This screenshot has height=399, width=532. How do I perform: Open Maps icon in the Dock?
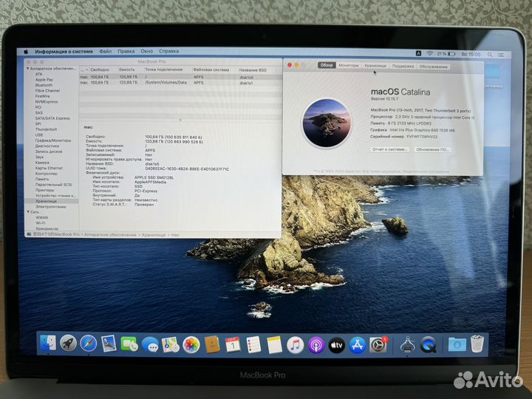pos(171,345)
